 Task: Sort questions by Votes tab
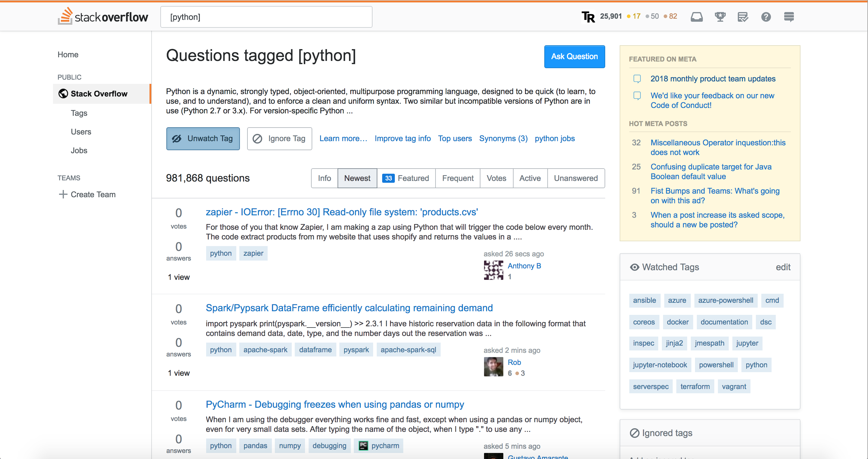tap(496, 178)
